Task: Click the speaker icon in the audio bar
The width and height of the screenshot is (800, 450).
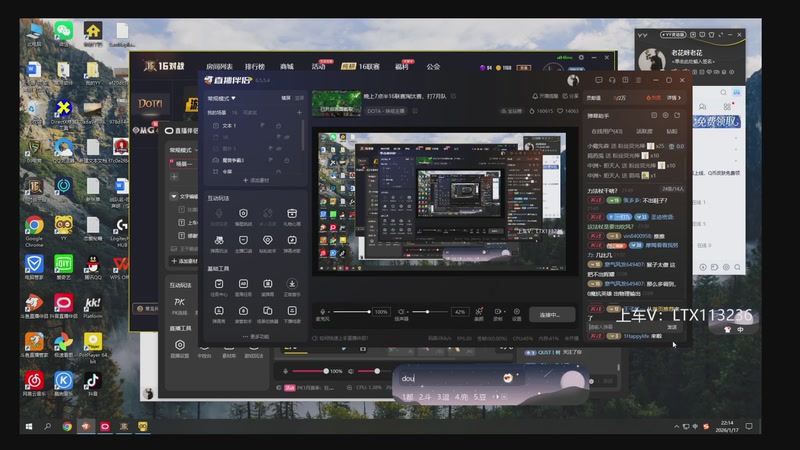Action: click(401, 312)
